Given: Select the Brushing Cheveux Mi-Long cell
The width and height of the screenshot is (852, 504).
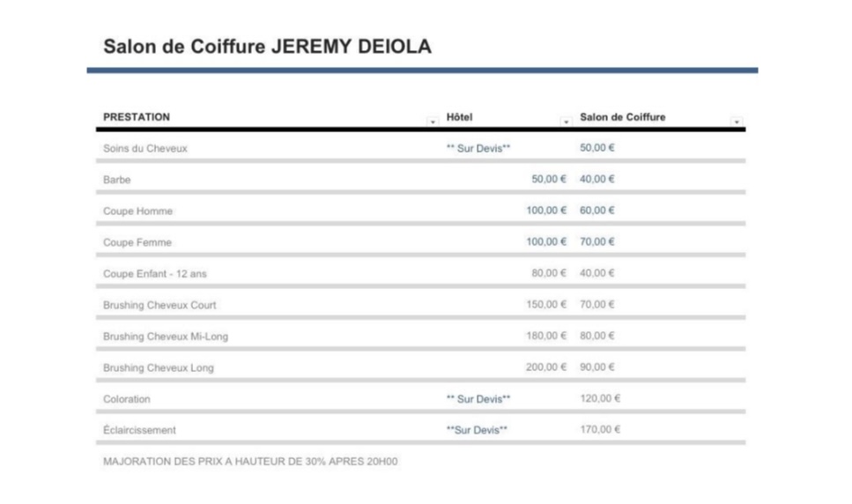Looking at the screenshot, I should coord(166,337).
